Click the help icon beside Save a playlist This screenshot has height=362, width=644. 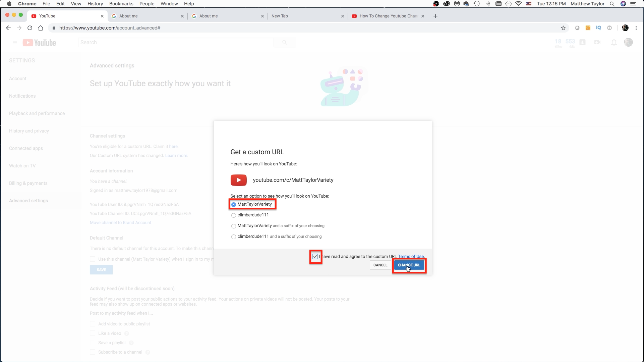coord(131,343)
